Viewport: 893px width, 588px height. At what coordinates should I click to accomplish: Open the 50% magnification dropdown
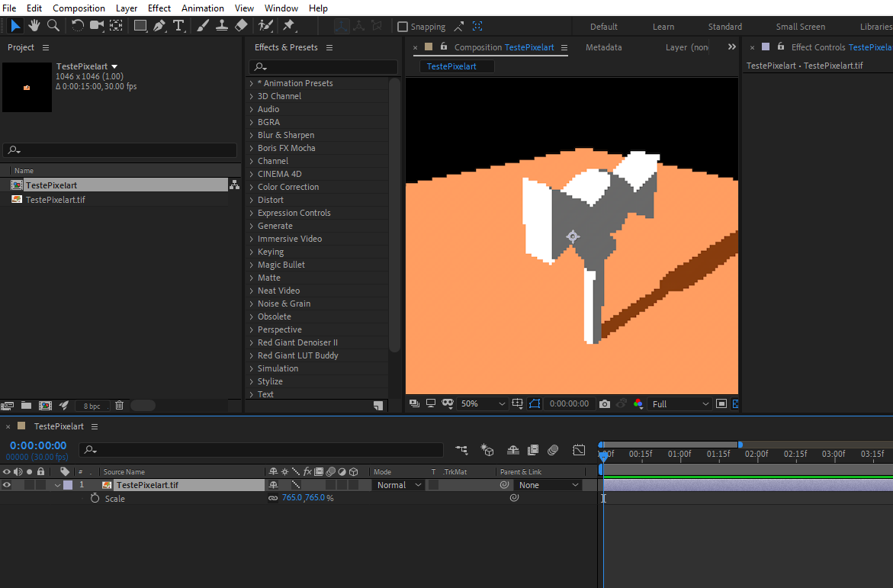483,404
